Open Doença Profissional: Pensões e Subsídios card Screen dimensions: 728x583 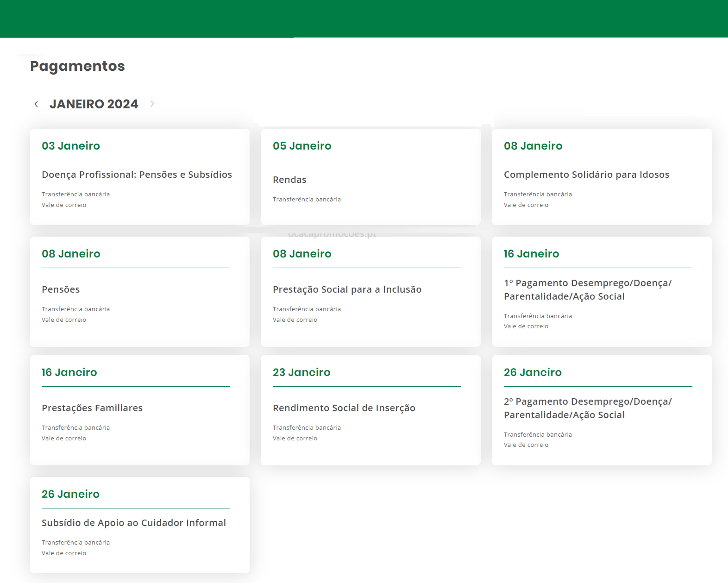point(137,175)
